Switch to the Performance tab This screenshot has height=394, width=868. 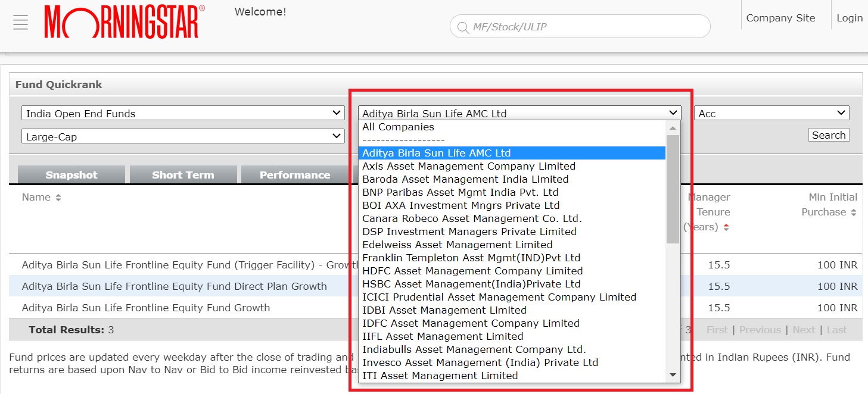[x=294, y=175]
